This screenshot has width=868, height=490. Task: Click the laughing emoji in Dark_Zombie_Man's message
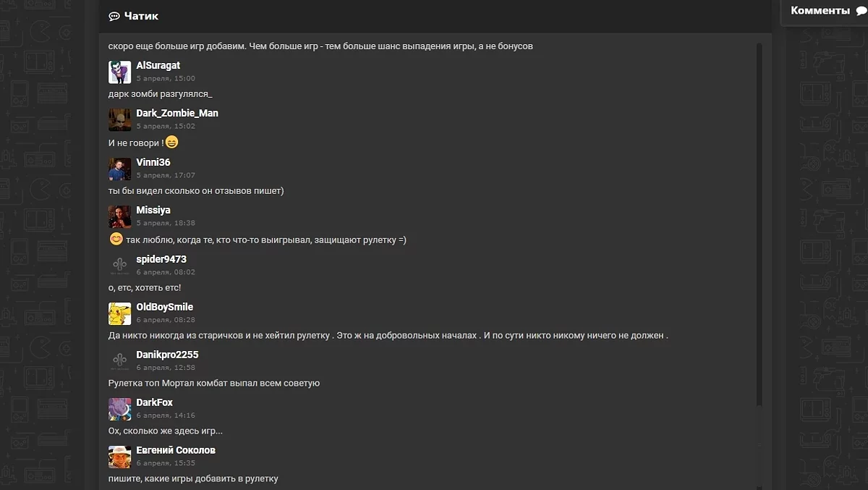[x=171, y=143]
